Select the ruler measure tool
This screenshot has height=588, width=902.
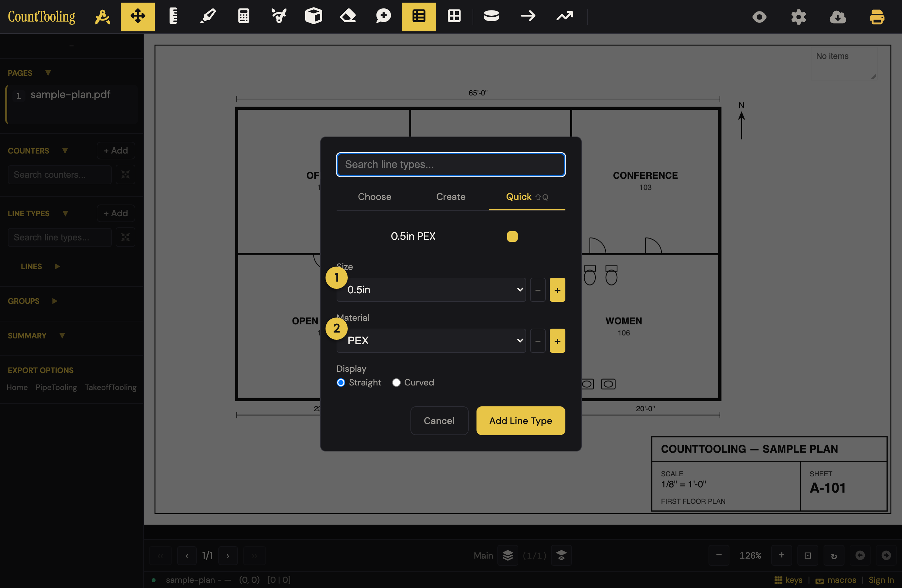(173, 17)
